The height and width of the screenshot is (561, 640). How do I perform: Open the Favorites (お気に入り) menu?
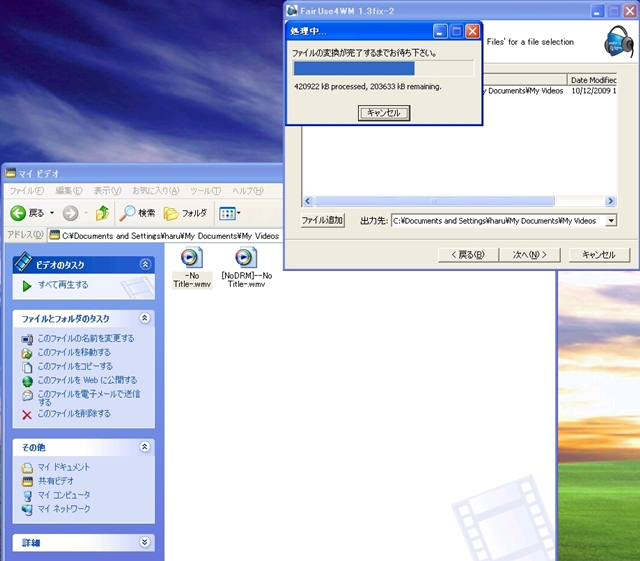point(156,191)
